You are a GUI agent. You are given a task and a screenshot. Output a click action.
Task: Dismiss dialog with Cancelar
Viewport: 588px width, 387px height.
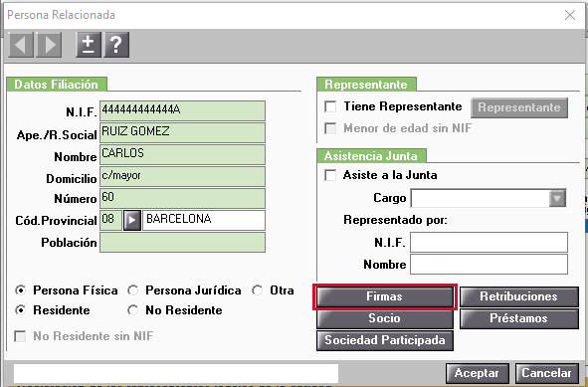point(547,373)
